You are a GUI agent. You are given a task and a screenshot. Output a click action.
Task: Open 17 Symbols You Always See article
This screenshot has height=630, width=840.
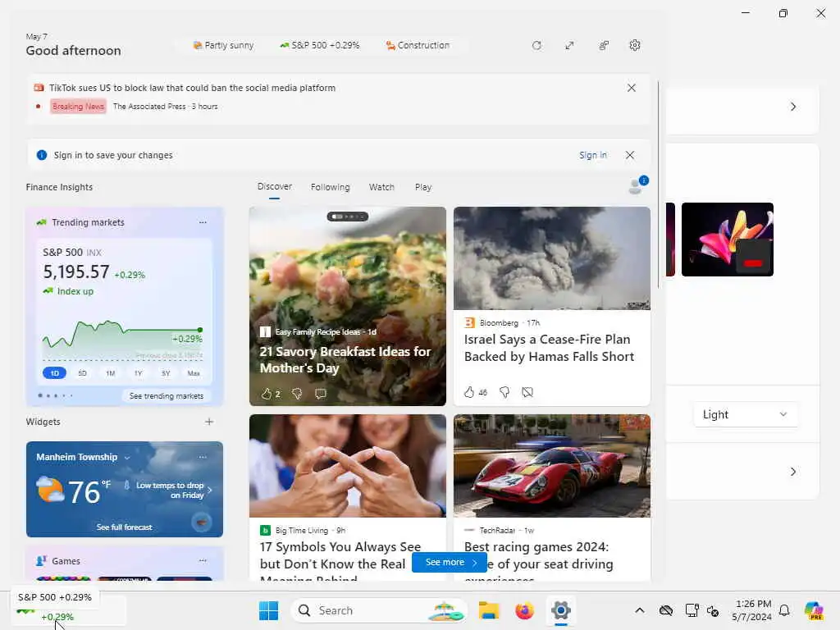347,498
